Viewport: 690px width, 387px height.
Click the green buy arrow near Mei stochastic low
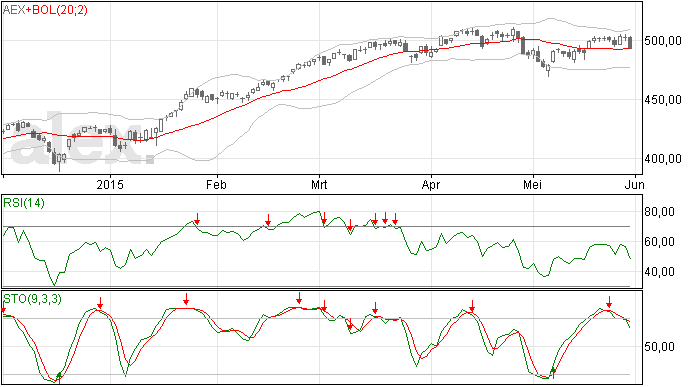click(554, 373)
